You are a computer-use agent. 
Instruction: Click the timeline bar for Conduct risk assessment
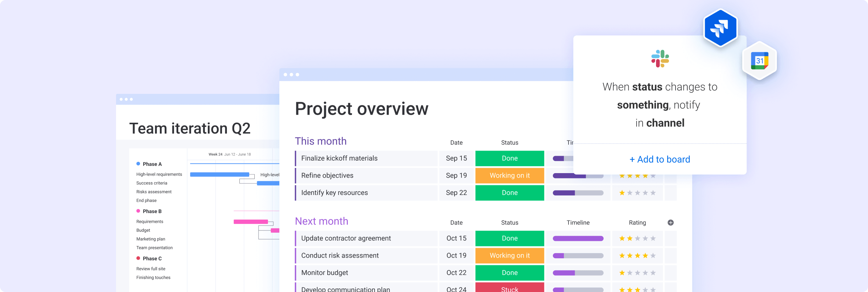pos(578,255)
